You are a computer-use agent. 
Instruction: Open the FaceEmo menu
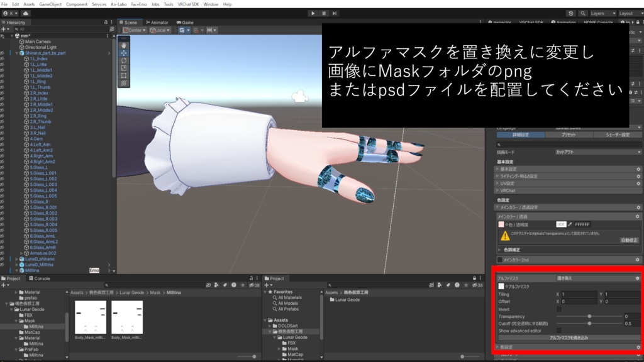pos(139,4)
